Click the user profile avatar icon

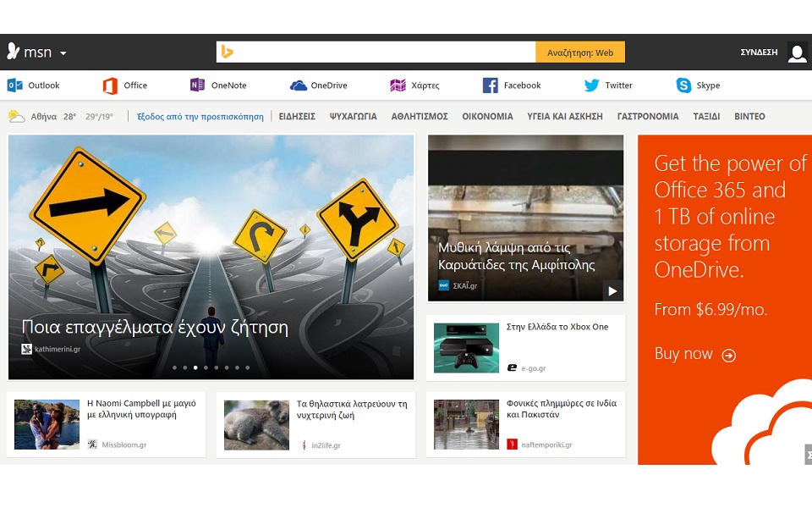797,52
